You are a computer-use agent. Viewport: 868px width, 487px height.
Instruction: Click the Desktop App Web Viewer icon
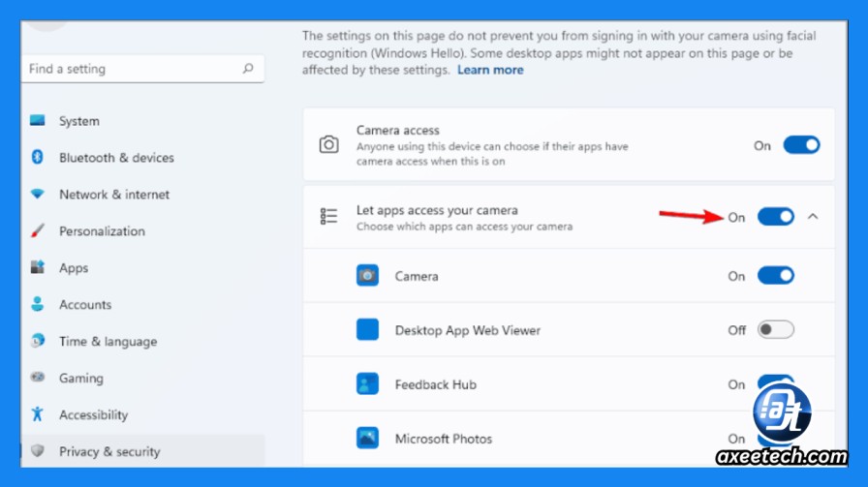pyautogui.click(x=367, y=330)
